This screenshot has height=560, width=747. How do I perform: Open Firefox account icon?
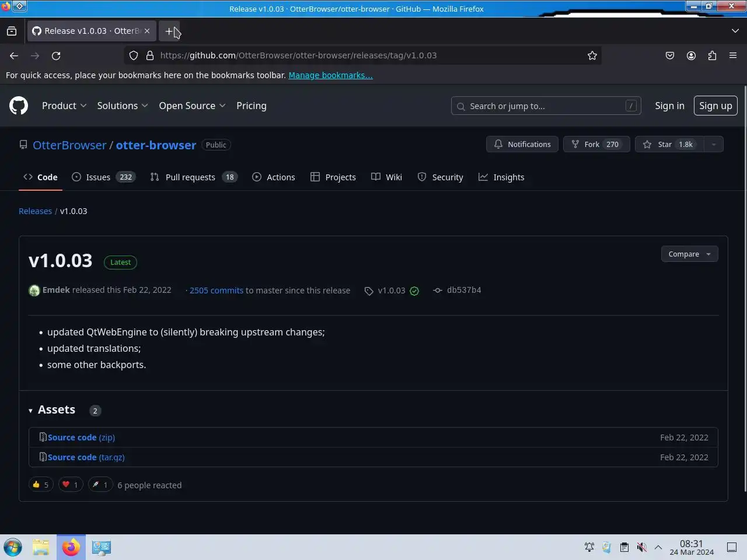pyautogui.click(x=691, y=55)
